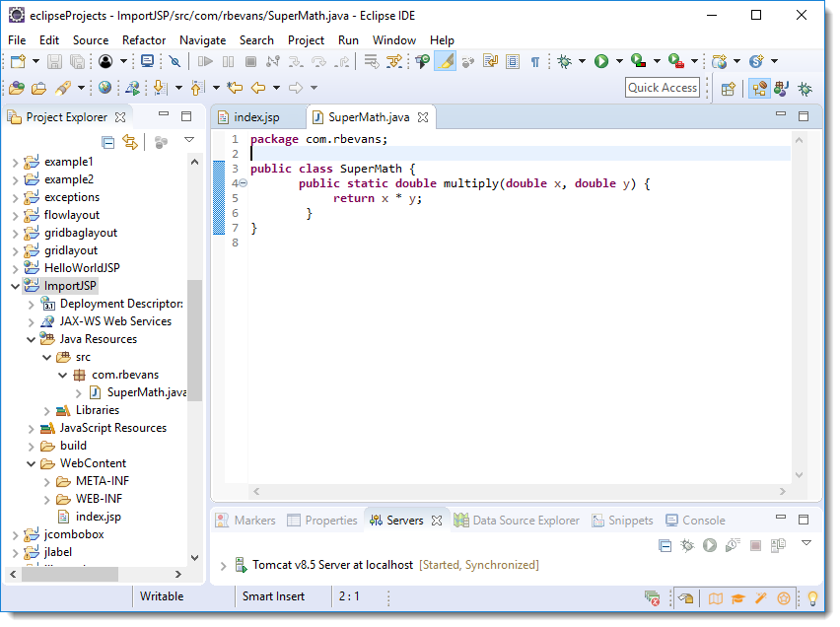Switch to the Data Source Explorer tab
The width and height of the screenshot is (840, 627).
click(517, 521)
